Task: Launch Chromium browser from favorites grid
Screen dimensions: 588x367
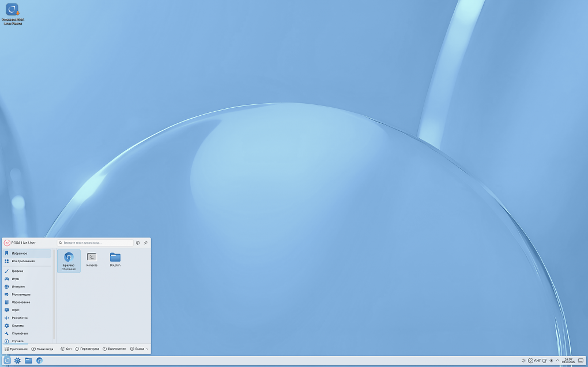Action: pos(69,261)
